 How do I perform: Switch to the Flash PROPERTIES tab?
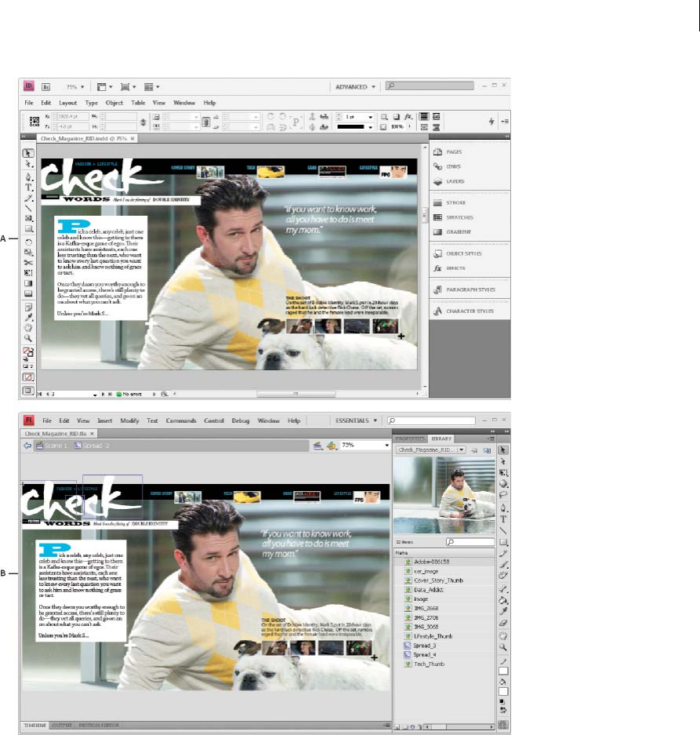(x=410, y=438)
